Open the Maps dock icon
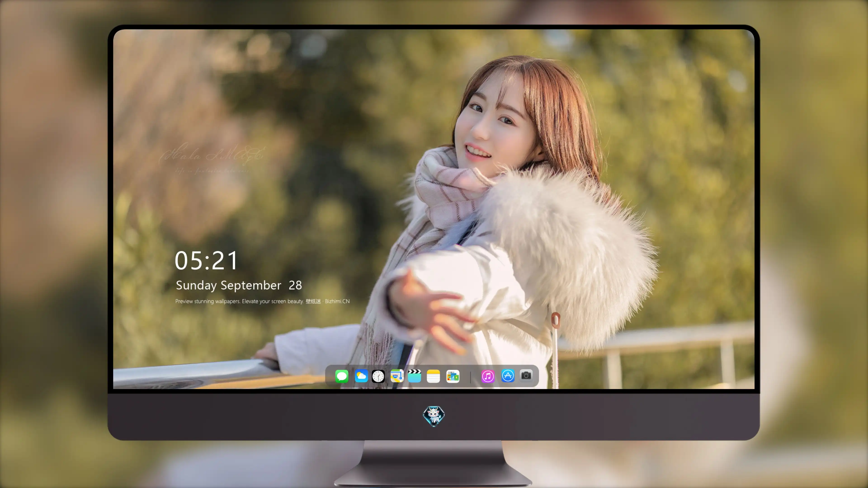This screenshot has width=868, height=488. (397, 376)
